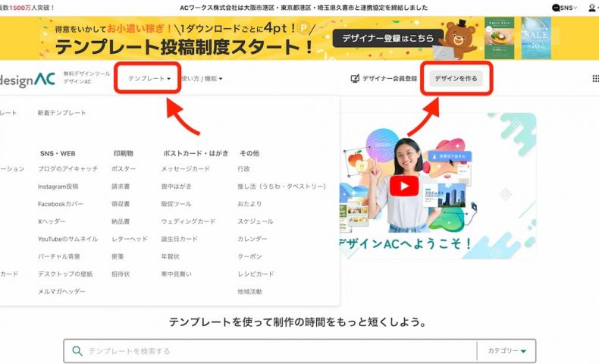Choose ポスター under 印刷物
The image size is (599, 364).
pos(124,169)
